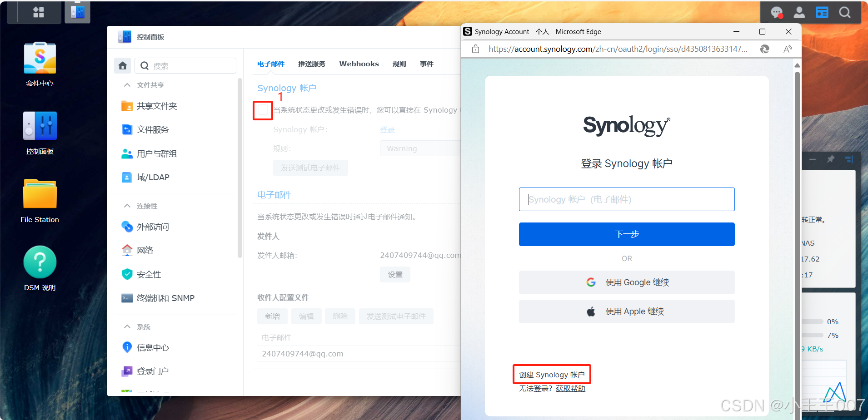Continue with Apple sign-in button

click(x=627, y=311)
